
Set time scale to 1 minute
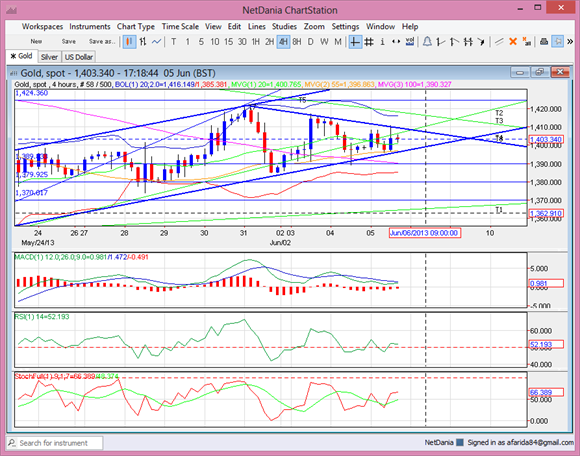[x=188, y=42]
